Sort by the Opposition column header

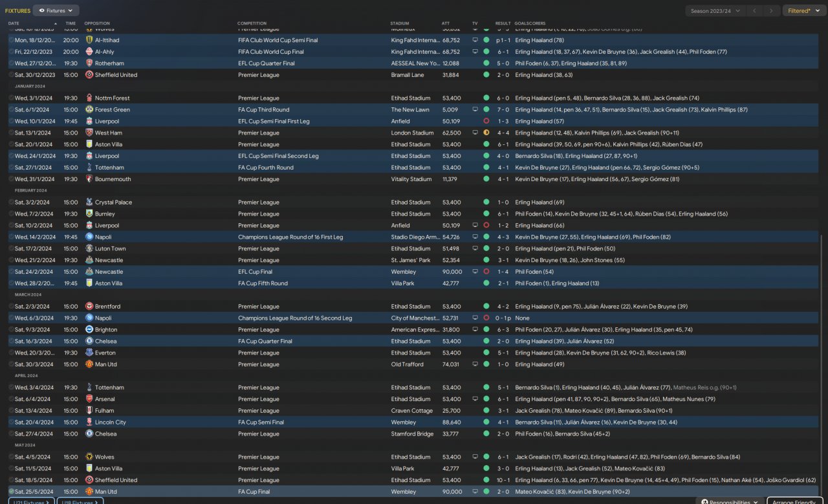point(97,23)
